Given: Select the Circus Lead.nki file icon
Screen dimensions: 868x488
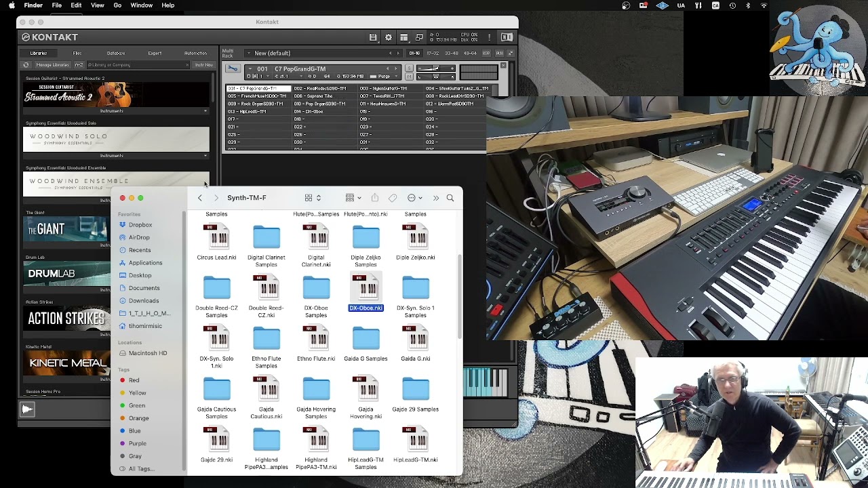Looking at the screenshot, I should [x=217, y=238].
